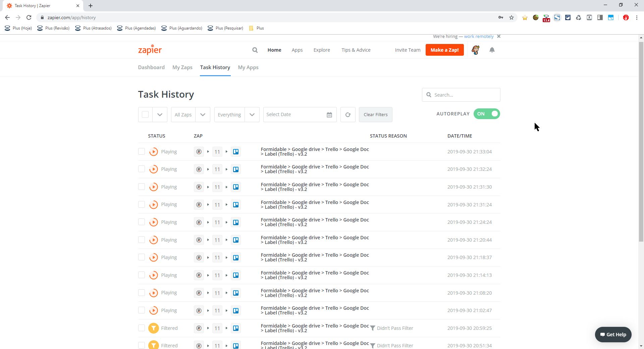Click the Formidable icon in the first row
The height and width of the screenshot is (349, 644).
click(199, 152)
